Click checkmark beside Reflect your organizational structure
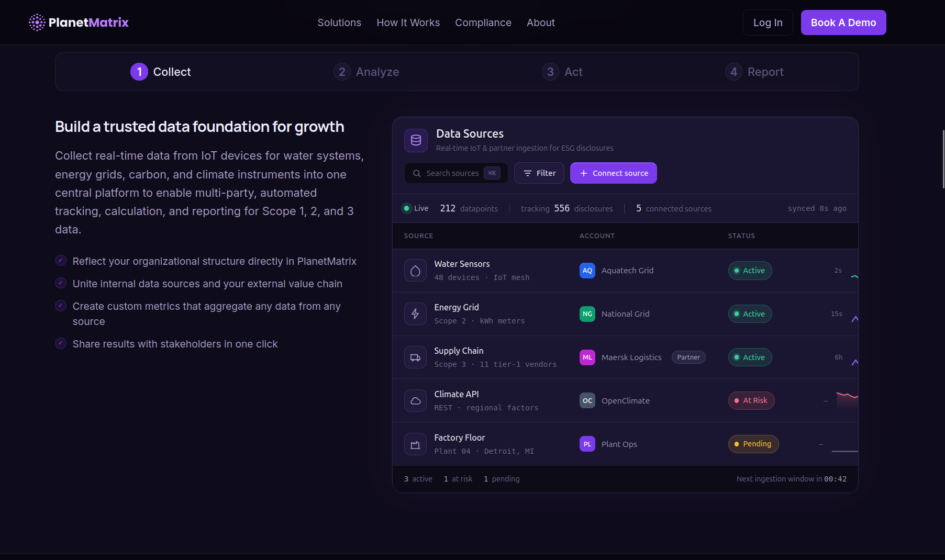 61,261
